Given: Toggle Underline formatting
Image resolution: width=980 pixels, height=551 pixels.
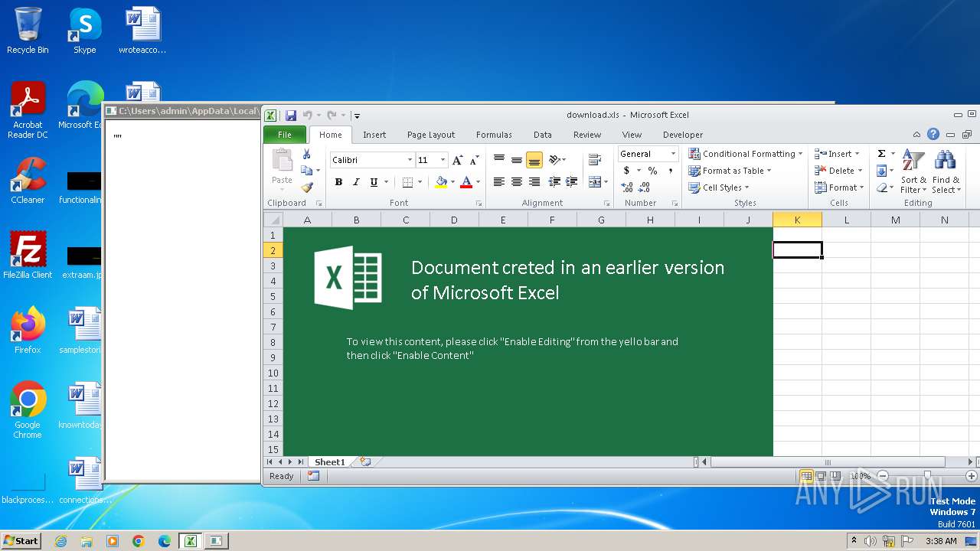Looking at the screenshot, I should click(x=374, y=182).
